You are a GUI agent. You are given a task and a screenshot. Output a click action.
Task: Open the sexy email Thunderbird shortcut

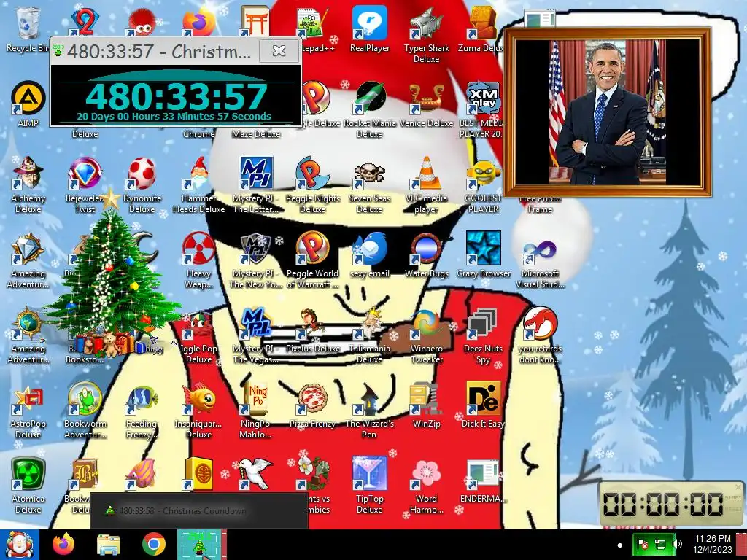(370, 256)
